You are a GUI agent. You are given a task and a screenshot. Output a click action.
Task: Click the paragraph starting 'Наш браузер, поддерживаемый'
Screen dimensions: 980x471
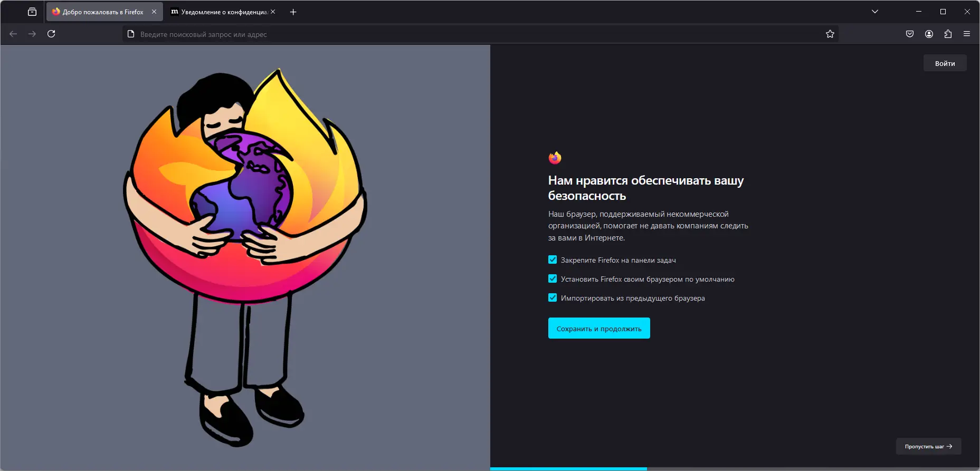648,226
